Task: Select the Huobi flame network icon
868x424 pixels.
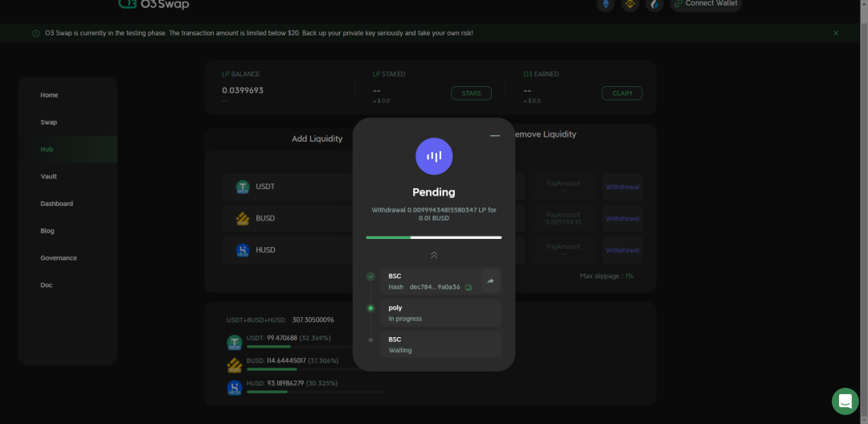Action: tap(654, 5)
